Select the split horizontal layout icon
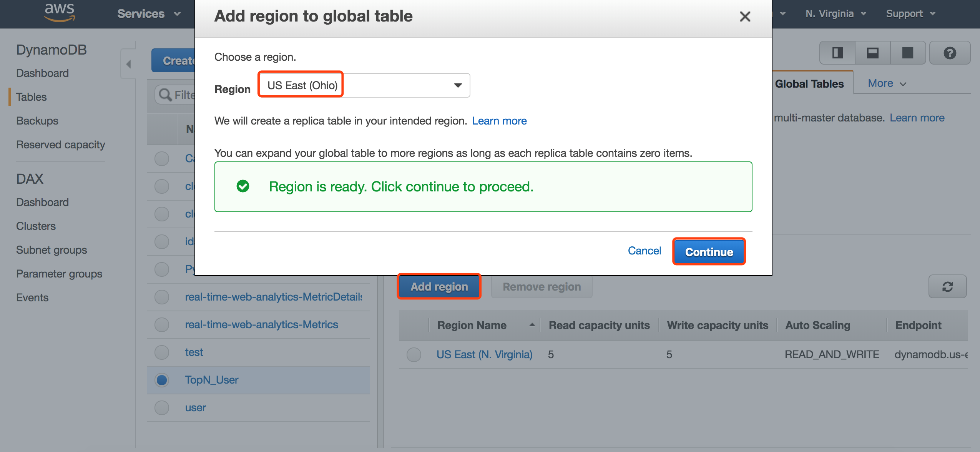This screenshot has height=452, width=980. tap(872, 53)
